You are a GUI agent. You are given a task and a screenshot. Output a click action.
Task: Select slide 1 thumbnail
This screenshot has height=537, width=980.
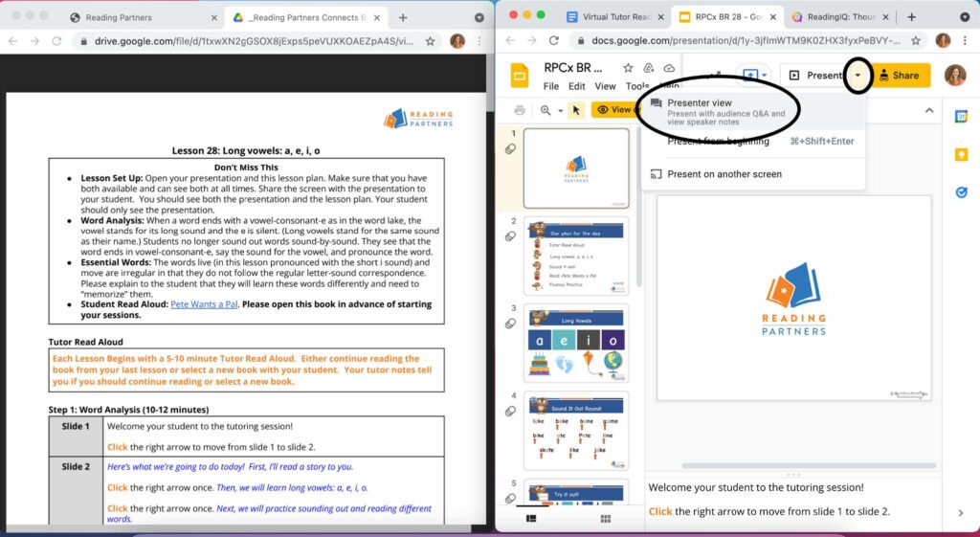[x=576, y=168]
